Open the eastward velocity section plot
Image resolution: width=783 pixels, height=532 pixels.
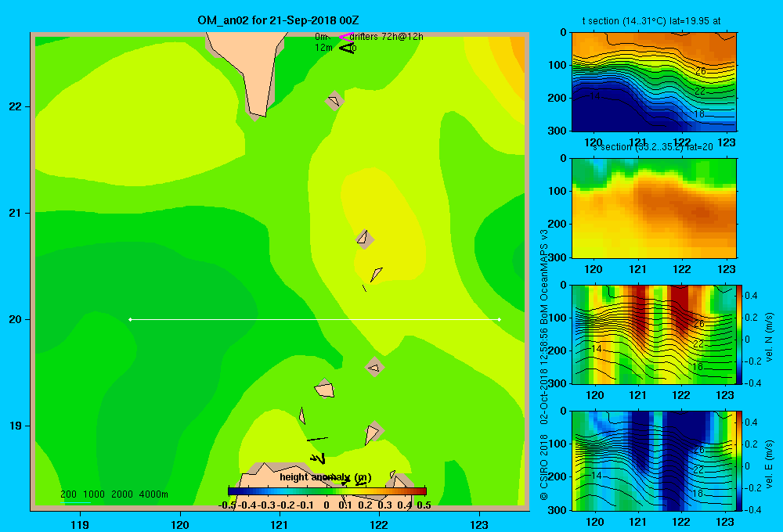654,461
